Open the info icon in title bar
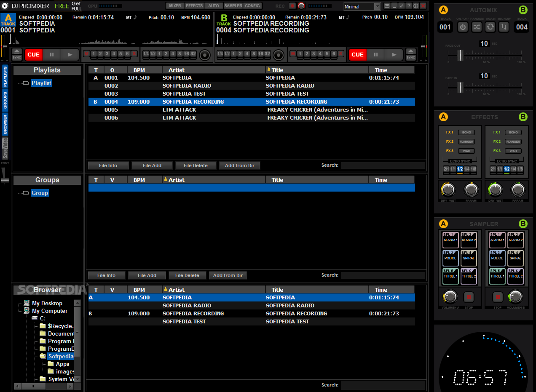 (416, 6)
